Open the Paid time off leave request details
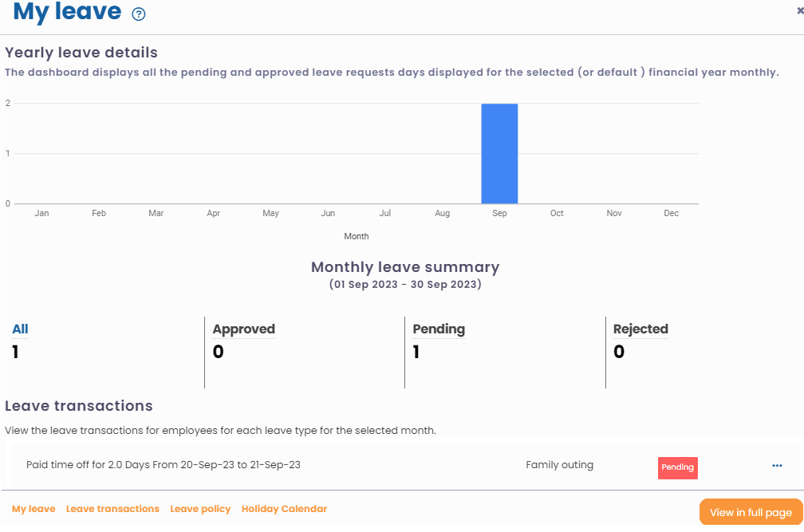The height and width of the screenshot is (532, 804). coord(164,464)
